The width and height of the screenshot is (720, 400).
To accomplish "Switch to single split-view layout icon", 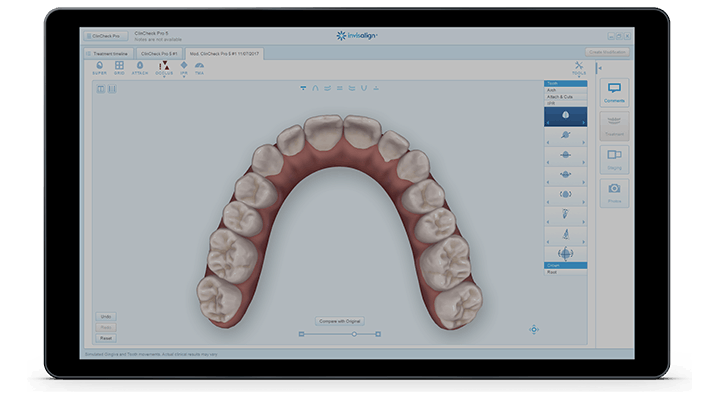I will [101, 89].
